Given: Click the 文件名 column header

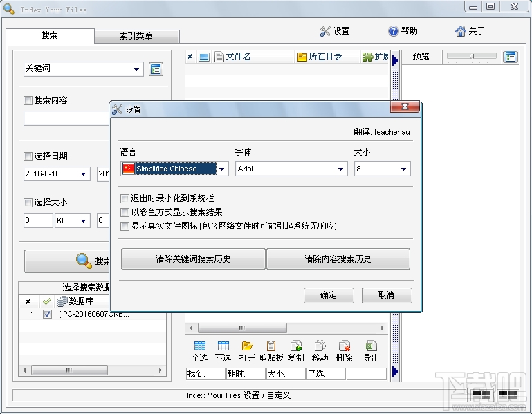Looking at the screenshot, I should tap(253, 57).
